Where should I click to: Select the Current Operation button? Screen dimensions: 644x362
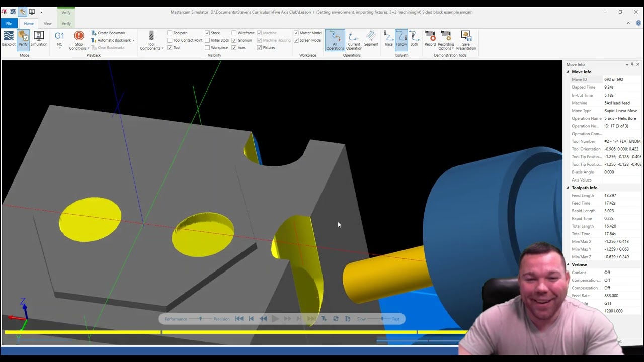pyautogui.click(x=354, y=40)
